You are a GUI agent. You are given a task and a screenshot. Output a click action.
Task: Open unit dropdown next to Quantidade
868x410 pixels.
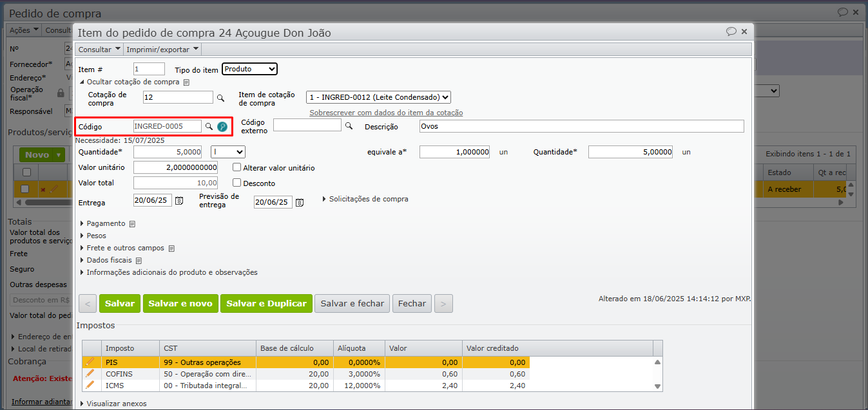pyautogui.click(x=228, y=152)
